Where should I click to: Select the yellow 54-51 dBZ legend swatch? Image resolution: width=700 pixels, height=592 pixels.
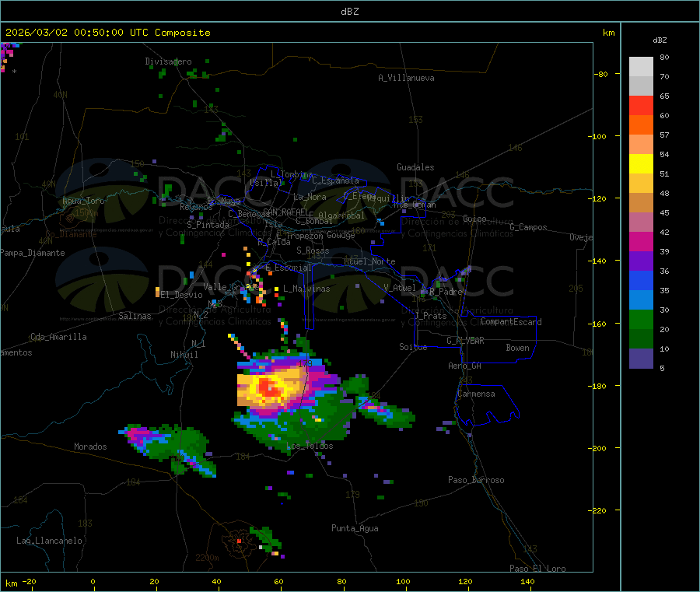(x=641, y=164)
